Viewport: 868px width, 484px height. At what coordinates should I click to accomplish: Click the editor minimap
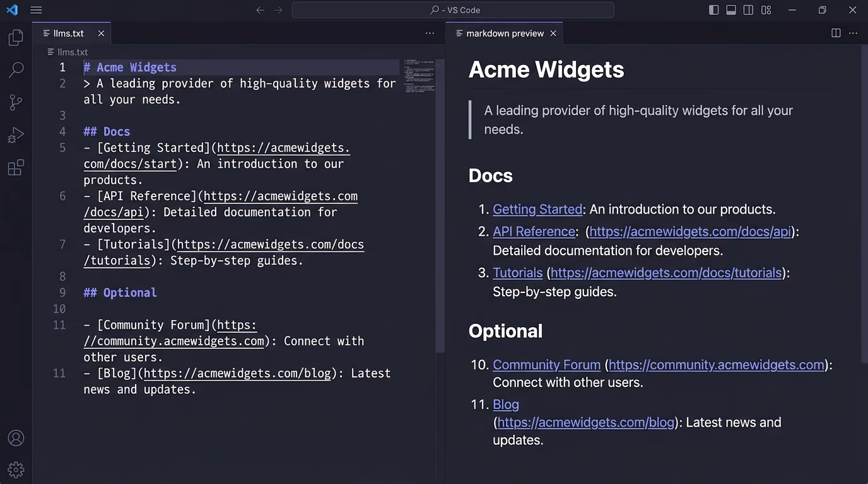click(419, 77)
